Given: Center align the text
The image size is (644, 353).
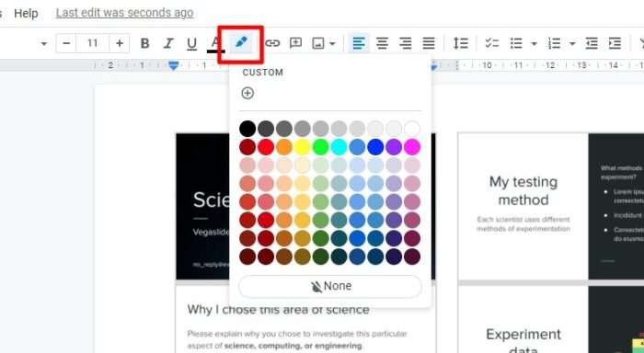Looking at the screenshot, I should coord(382,43).
